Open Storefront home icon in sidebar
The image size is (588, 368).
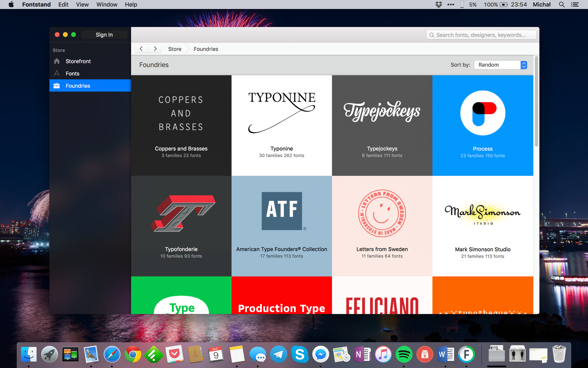[57, 61]
